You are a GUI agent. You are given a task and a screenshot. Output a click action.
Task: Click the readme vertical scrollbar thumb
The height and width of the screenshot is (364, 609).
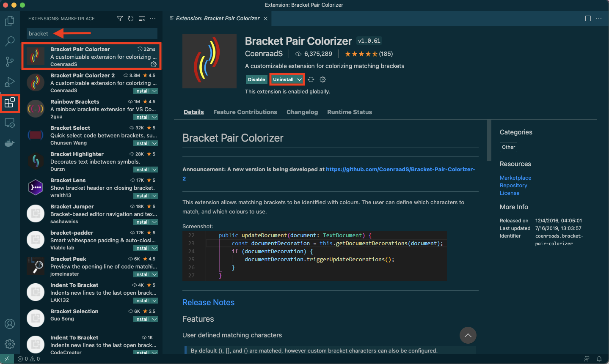(x=489, y=140)
